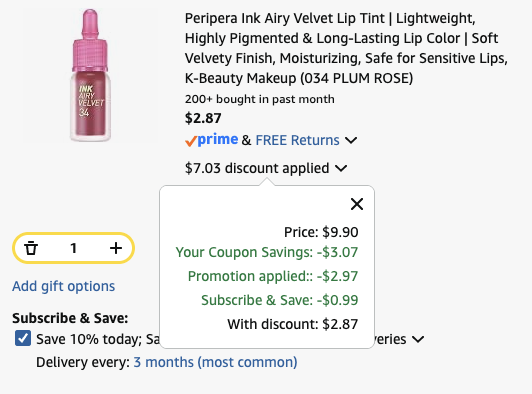Open Add gift options

(64, 286)
